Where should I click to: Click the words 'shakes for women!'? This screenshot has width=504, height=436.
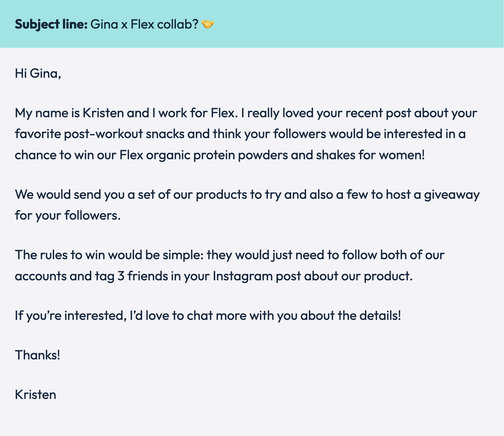point(370,155)
